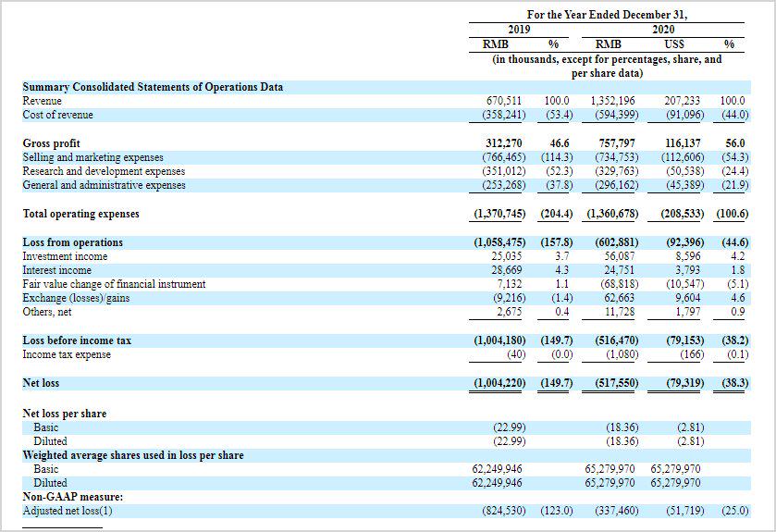This screenshot has width=776, height=532.
Task: Click the "Investment income" row label
Action: click(x=65, y=256)
